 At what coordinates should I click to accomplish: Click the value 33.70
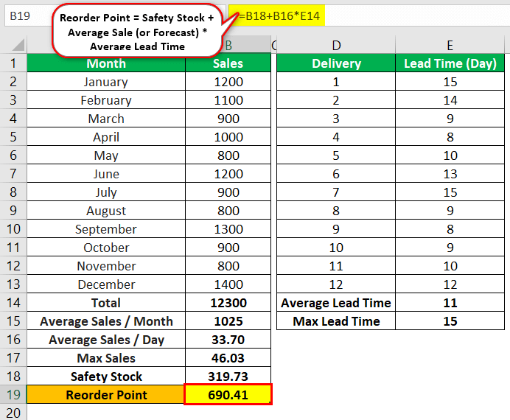coord(228,340)
